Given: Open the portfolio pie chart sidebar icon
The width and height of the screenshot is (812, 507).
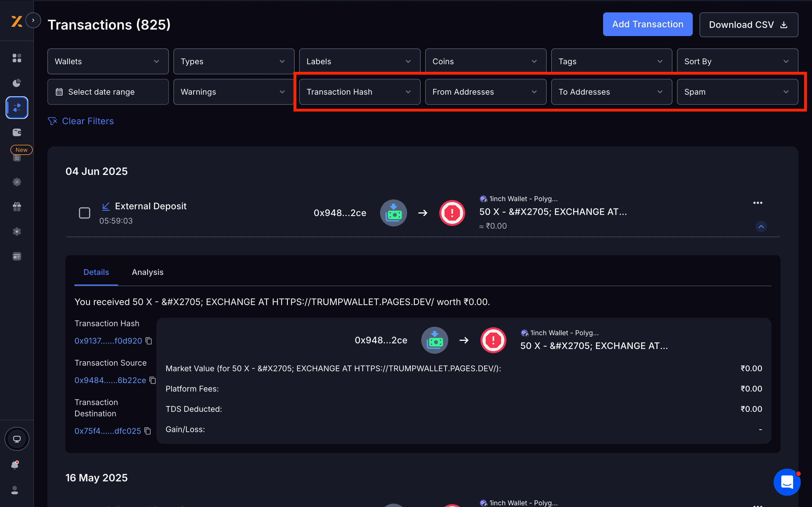Looking at the screenshot, I should [x=17, y=83].
